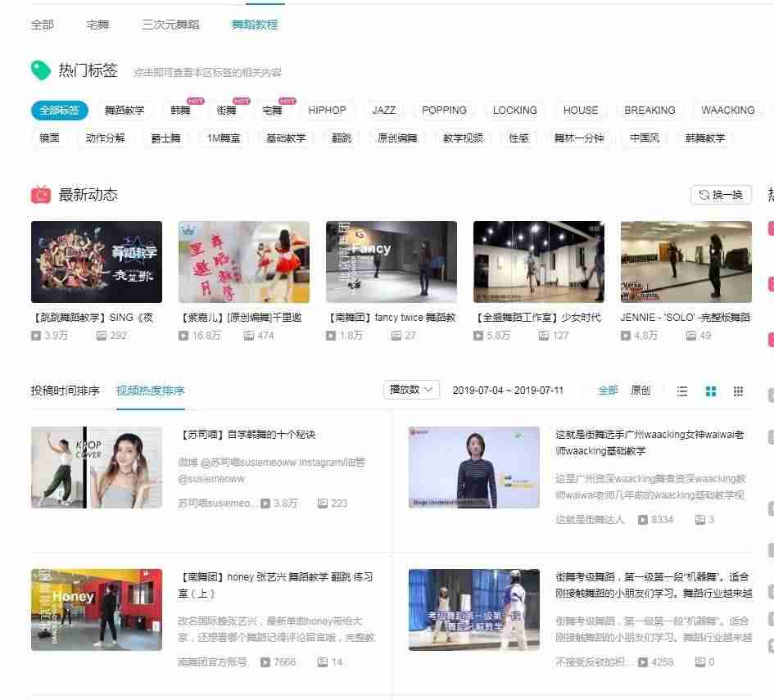This screenshot has width=774, height=700.
Task: Click the play icon showing 8334
Action: (643, 519)
